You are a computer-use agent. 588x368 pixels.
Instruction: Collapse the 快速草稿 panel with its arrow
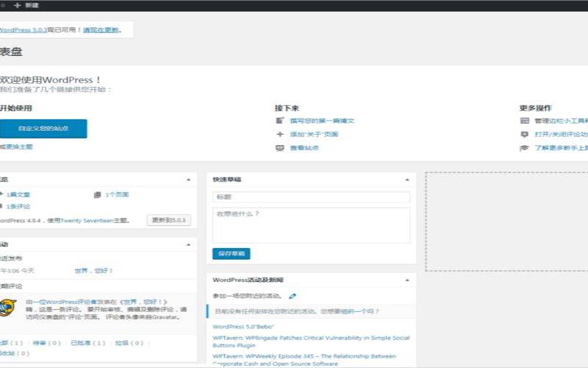407,180
